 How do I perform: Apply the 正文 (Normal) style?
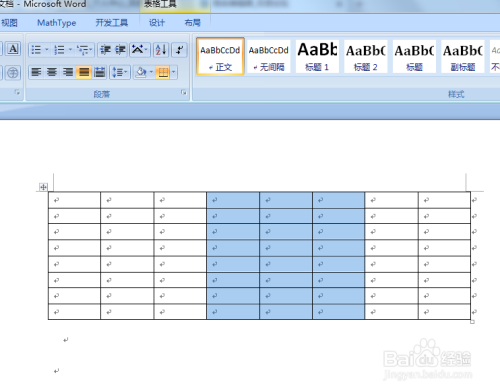pos(220,56)
